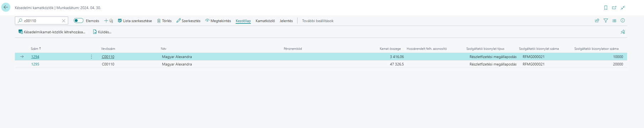The height and width of the screenshot is (128, 644).
Task: Open the Jelentés menu
Action: (286, 21)
